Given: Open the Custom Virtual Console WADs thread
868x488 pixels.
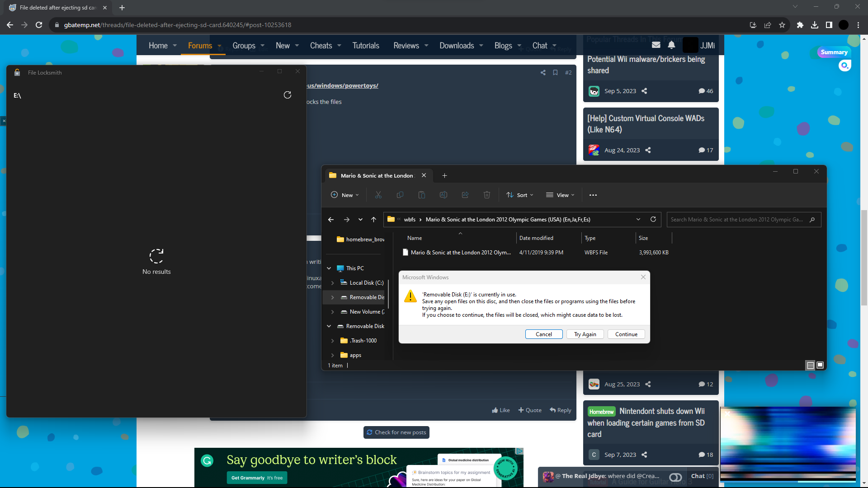Looking at the screenshot, I should pyautogui.click(x=646, y=124).
